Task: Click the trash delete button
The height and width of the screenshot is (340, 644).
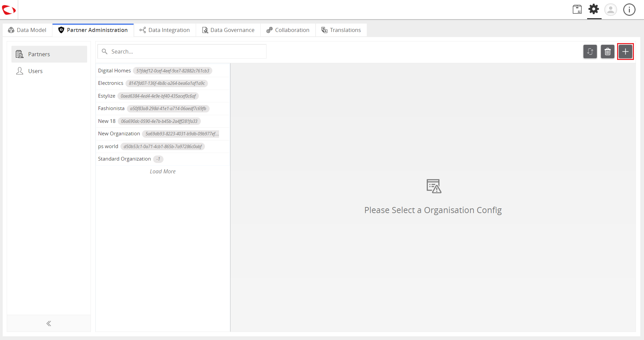Action: pyautogui.click(x=608, y=52)
